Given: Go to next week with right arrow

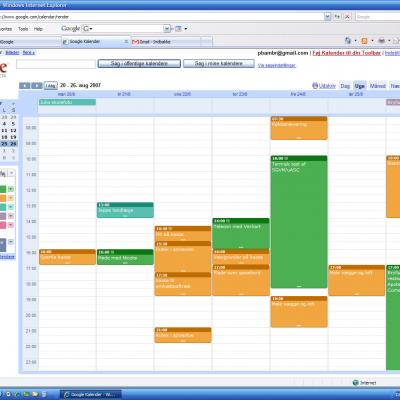Looking at the screenshot, I should [37, 86].
